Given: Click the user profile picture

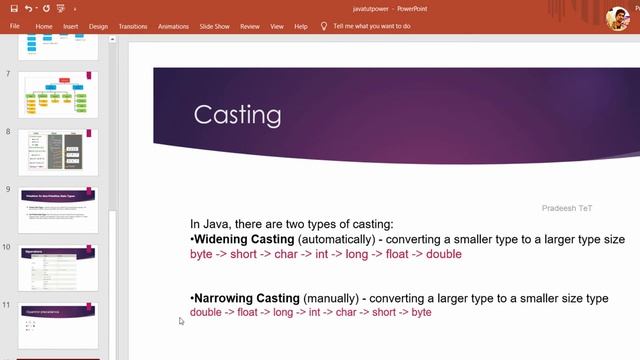Looking at the screenshot, I should click(x=618, y=18).
